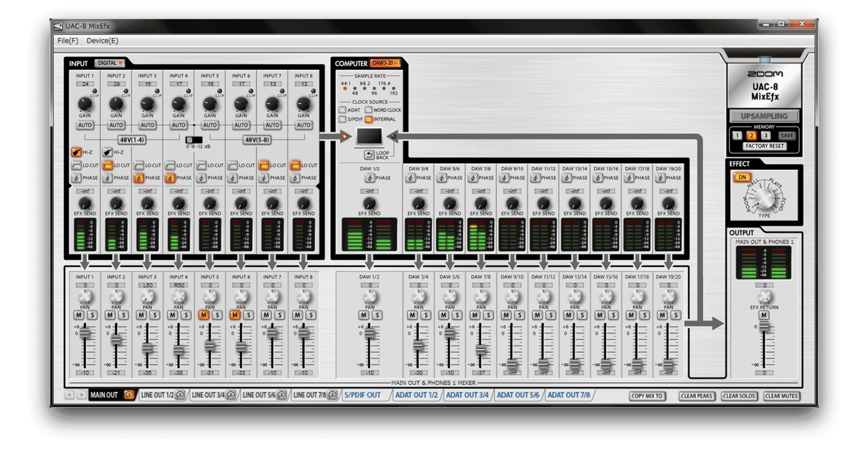This screenshot has height=453, width=868.
Task: Toggle the Lo Cut icon on Input 2
Action: [108, 165]
